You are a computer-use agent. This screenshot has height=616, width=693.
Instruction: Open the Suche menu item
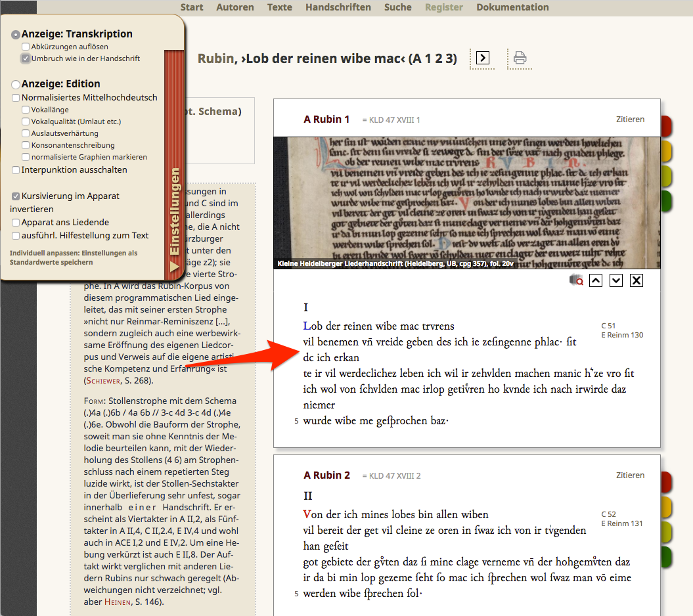(398, 7)
